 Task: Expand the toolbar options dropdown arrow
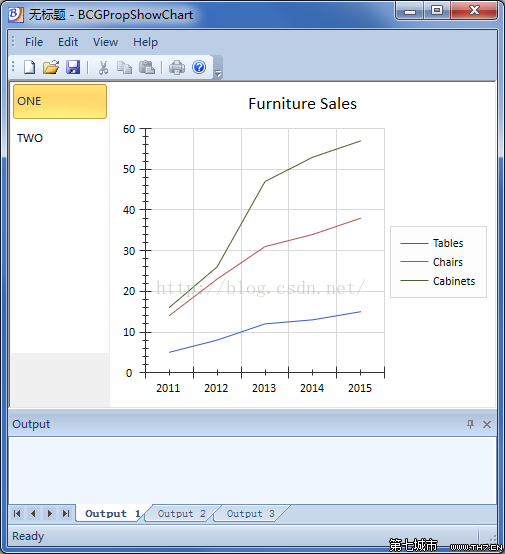(x=218, y=73)
